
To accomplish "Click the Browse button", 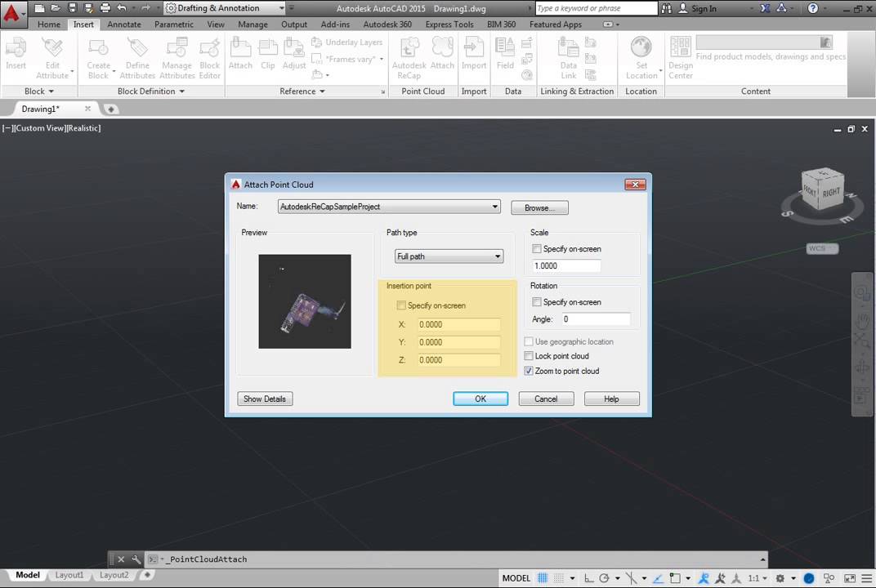I will pos(539,207).
